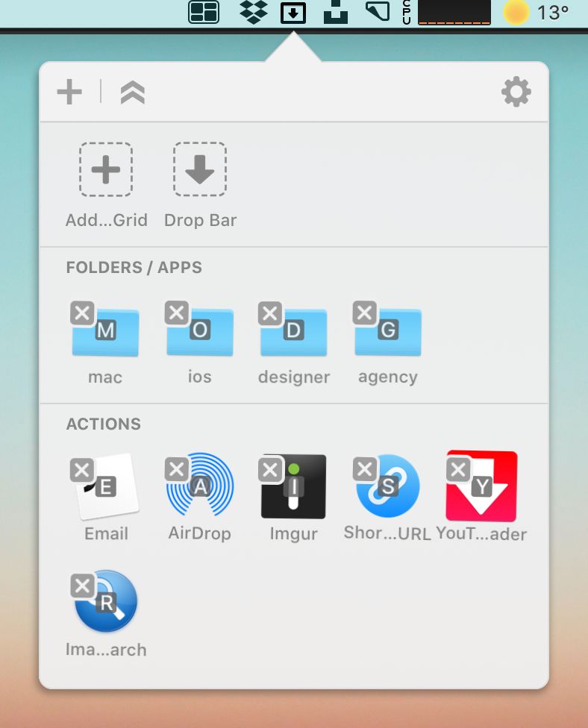Click the 'Imgur' action label

(293, 534)
